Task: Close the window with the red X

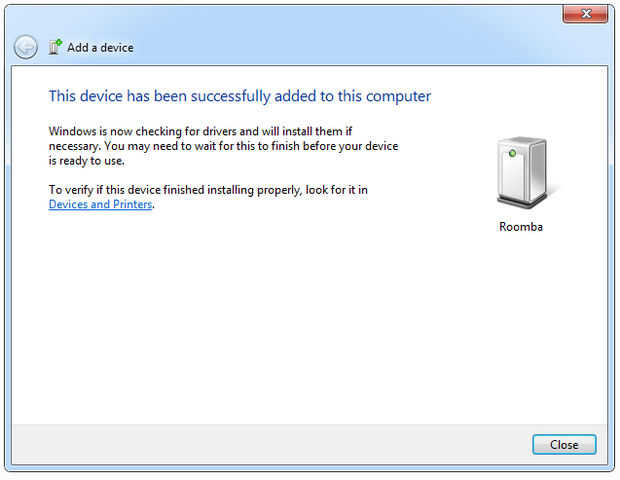Action: click(585, 14)
